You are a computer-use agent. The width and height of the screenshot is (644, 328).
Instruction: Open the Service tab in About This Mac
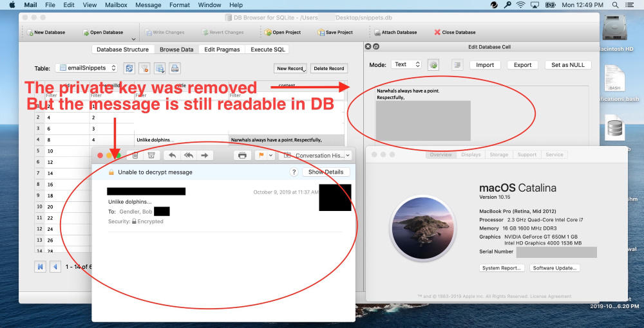pos(554,154)
